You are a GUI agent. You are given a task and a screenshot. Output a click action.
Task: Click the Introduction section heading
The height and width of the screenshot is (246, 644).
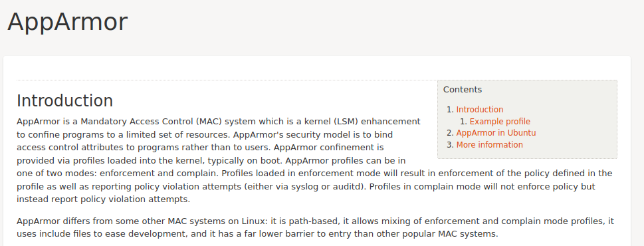pyautogui.click(x=65, y=100)
